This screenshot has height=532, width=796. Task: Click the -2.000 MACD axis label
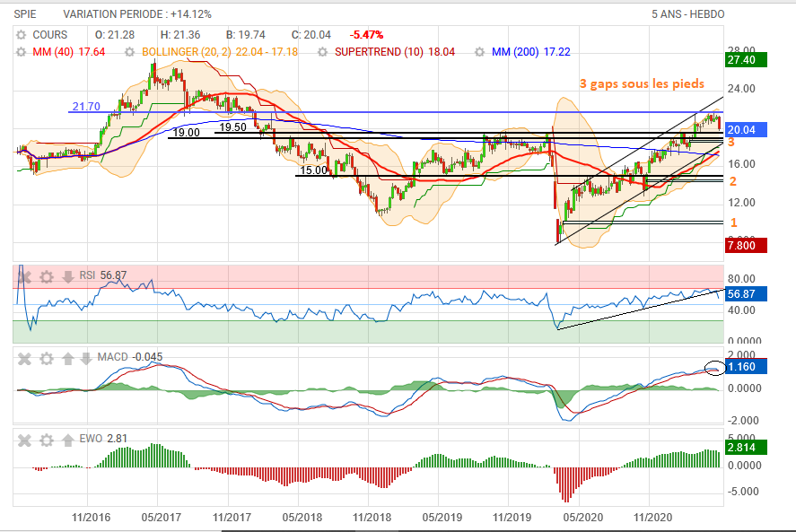tap(743, 421)
